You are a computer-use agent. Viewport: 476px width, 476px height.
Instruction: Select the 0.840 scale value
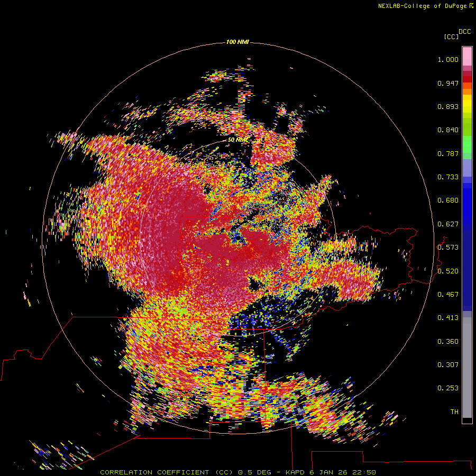(x=448, y=130)
